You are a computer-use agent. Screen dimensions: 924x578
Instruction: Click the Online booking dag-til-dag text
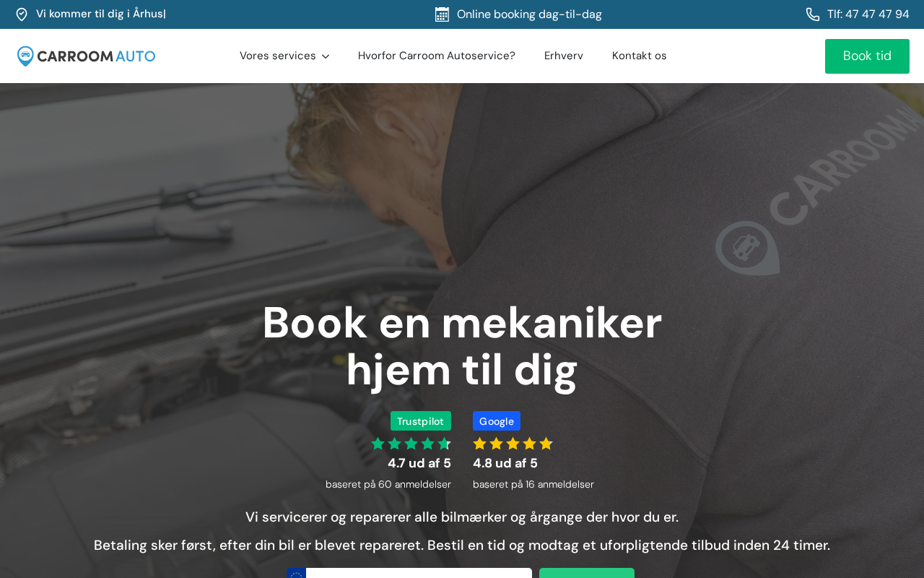(529, 14)
